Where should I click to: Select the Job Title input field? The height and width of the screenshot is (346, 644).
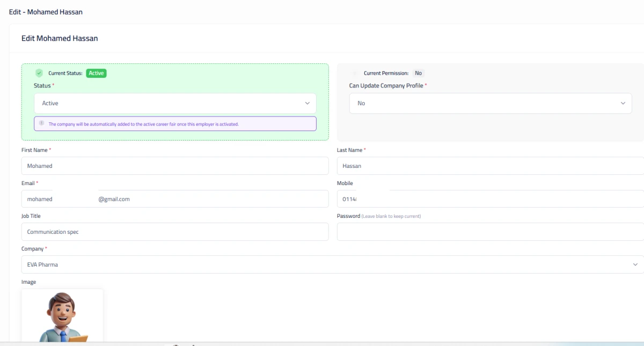point(174,232)
